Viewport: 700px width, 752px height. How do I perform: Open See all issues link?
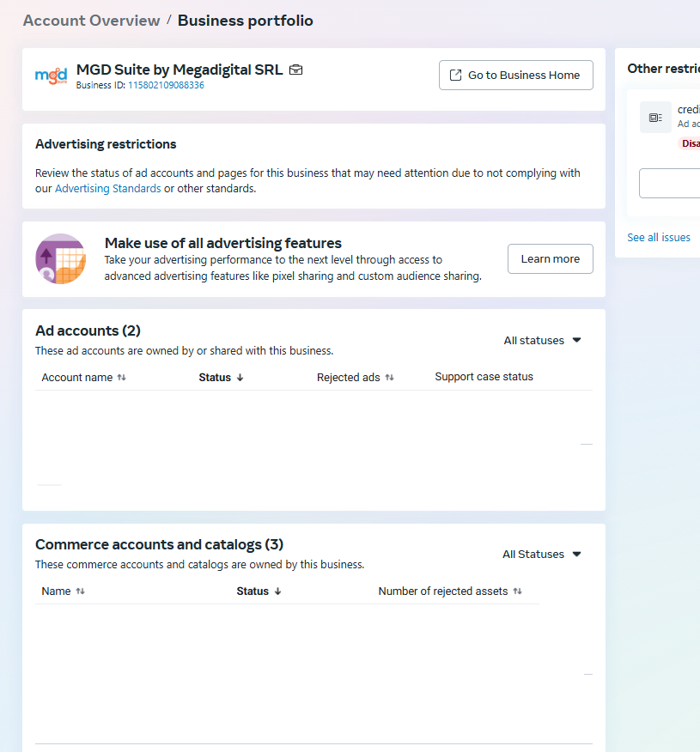click(x=658, y=237)
